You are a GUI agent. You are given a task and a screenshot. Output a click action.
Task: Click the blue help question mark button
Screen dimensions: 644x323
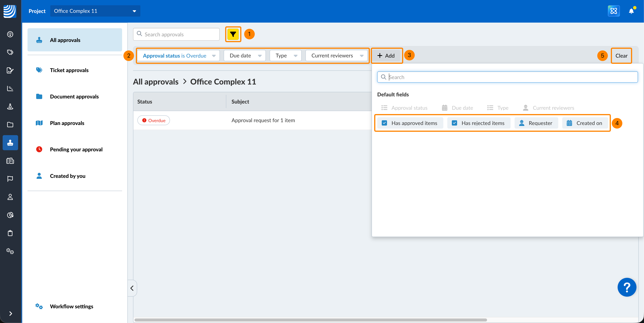coord(626,287)
